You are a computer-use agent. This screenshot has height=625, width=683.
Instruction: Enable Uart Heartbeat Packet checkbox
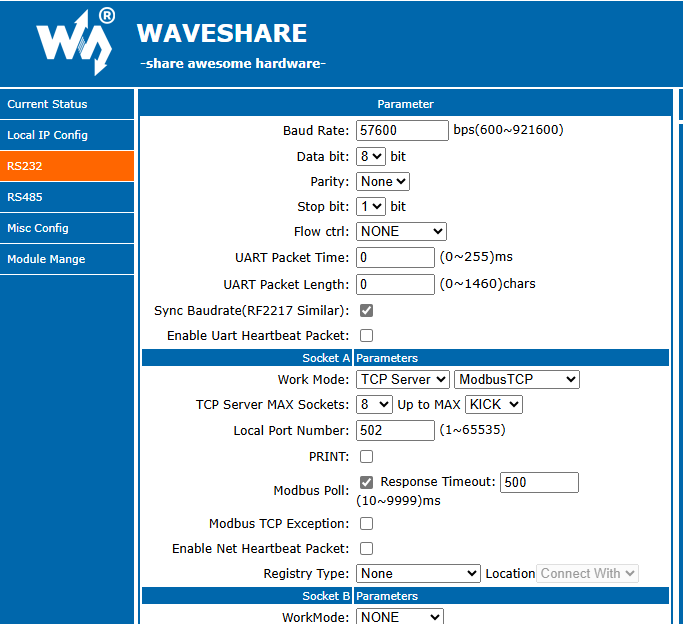coord(366,336)
